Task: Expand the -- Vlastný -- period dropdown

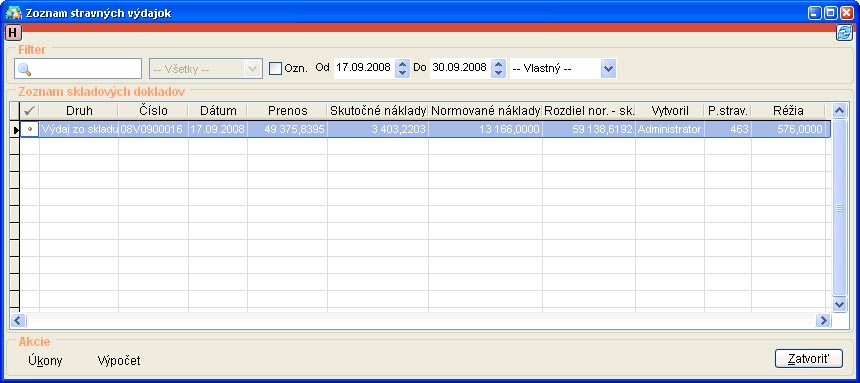Action: click(x=608, y=69)
